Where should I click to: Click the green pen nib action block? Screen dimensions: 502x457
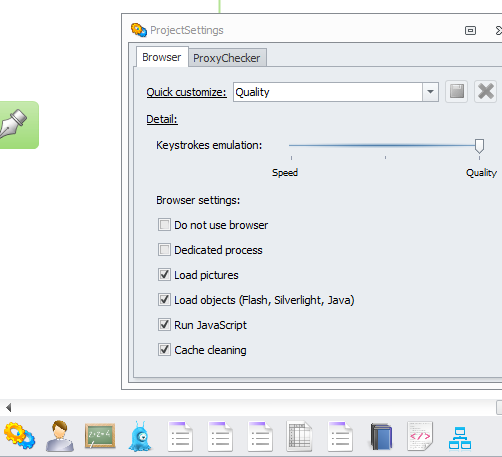19,125
